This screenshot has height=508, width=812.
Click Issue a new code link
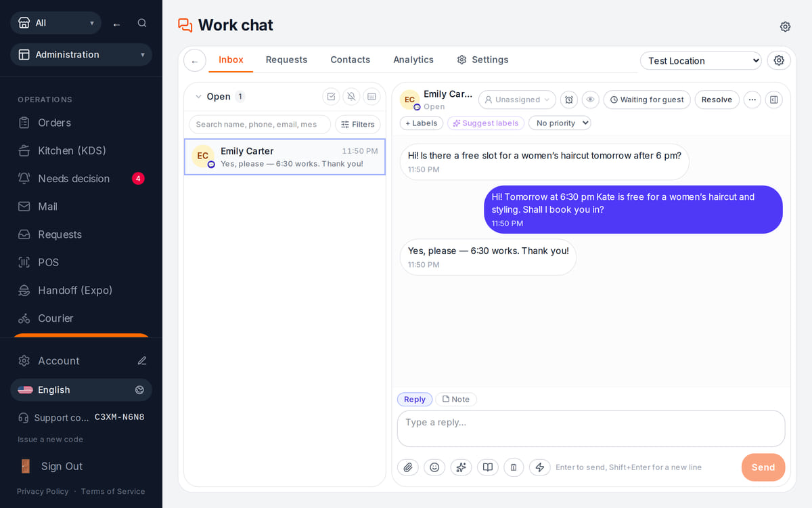51,439
